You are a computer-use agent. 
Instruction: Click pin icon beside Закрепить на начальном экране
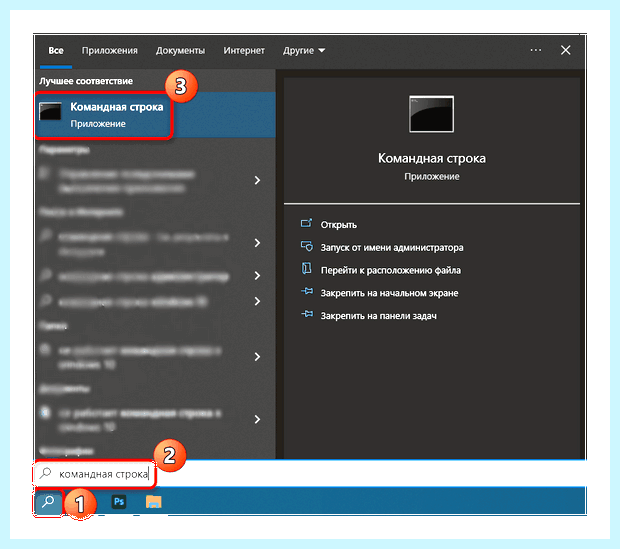click(x=307, y=292)
